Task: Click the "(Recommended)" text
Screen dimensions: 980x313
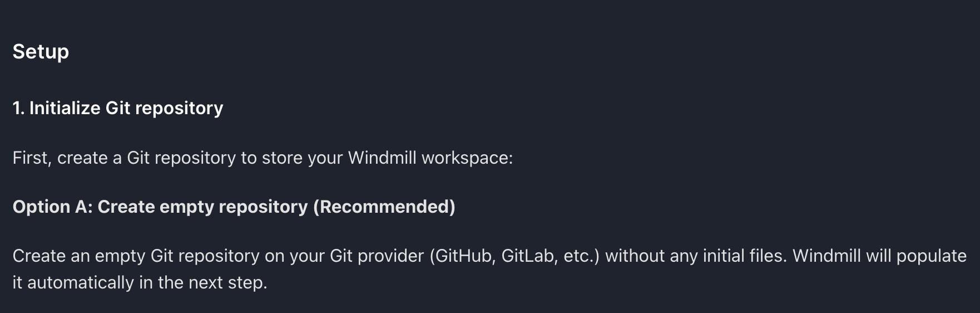Action: tap(384, 207)
